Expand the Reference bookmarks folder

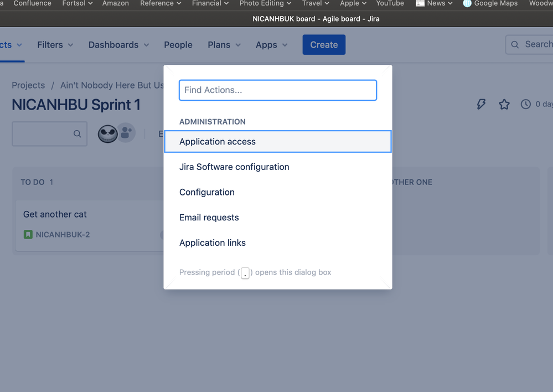(161, 3)
